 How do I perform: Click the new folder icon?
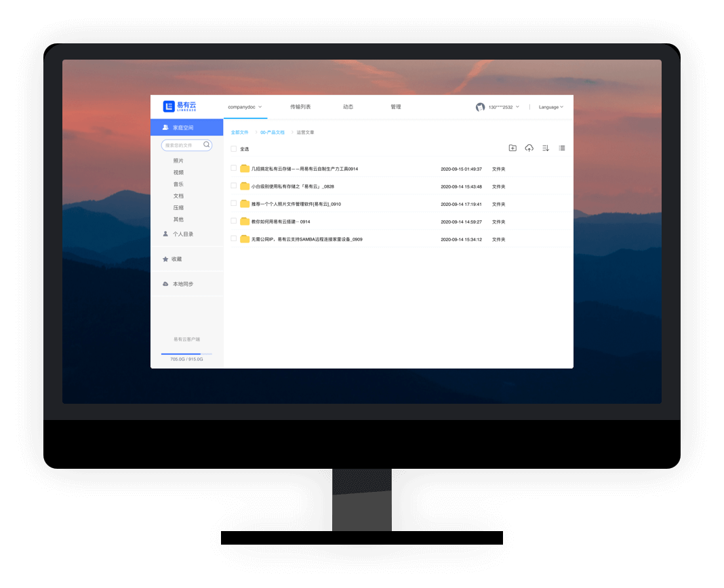coord(512,148)
